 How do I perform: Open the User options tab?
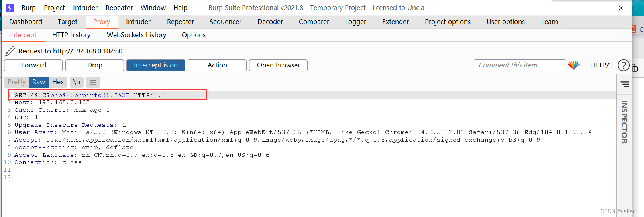pyautogui.click(x=506, y=22)
